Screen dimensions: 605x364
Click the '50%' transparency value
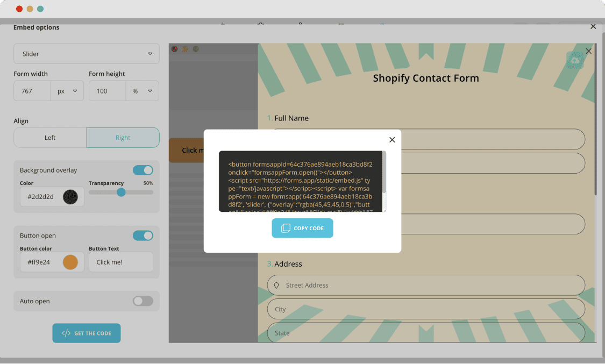[x=148, y=183]
